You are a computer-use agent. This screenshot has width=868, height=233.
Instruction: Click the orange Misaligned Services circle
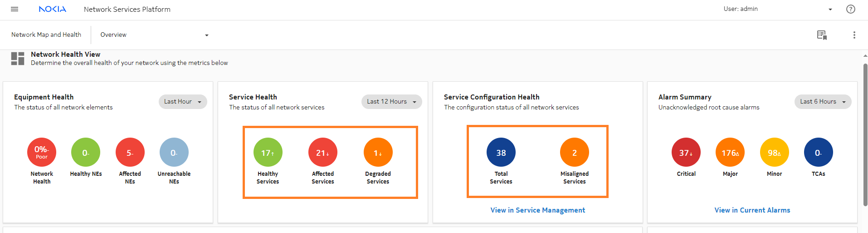point(574,153)
